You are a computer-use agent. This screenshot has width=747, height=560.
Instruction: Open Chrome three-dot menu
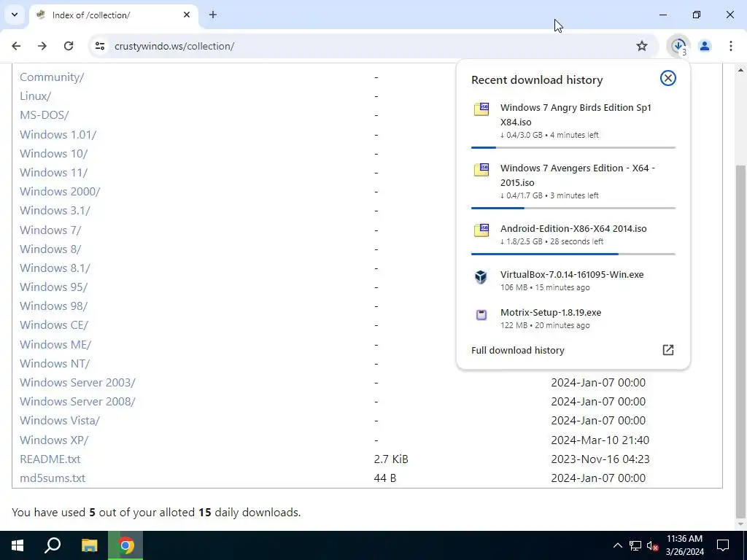pos(730,46)
